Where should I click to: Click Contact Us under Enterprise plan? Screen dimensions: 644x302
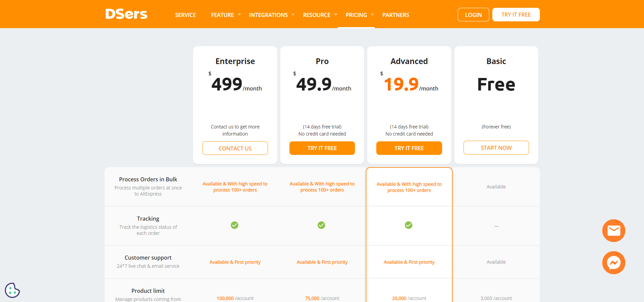[235, 148]
